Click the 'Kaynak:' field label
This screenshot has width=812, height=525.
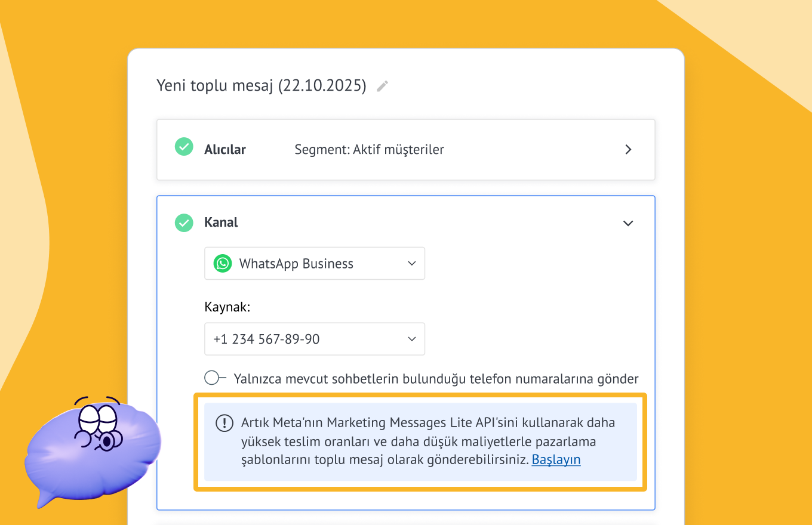click(x=227, y=307)
